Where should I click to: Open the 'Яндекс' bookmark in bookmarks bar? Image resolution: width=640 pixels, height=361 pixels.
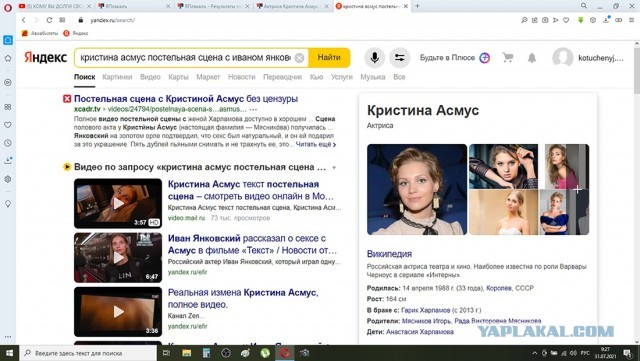click(x=76, y=33)
